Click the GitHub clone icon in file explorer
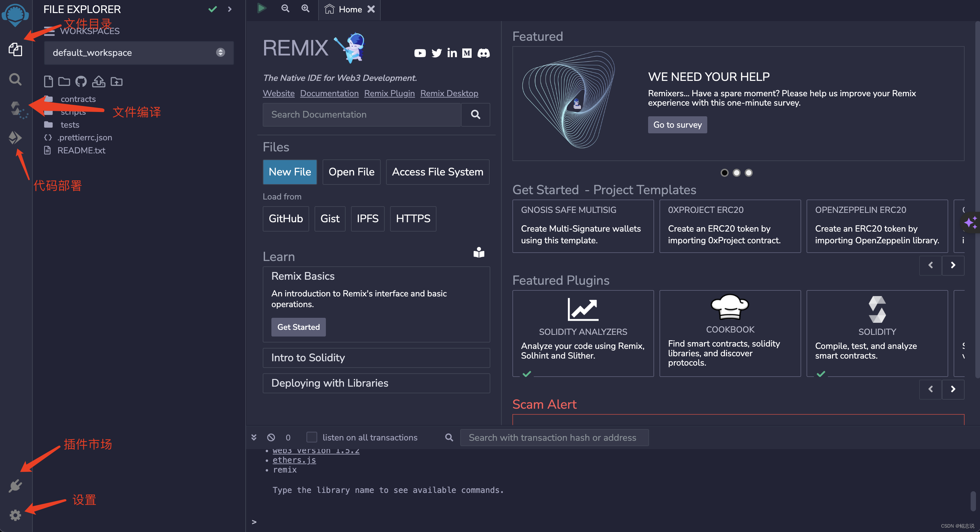980x532 pixels. [x=81, y=82]
